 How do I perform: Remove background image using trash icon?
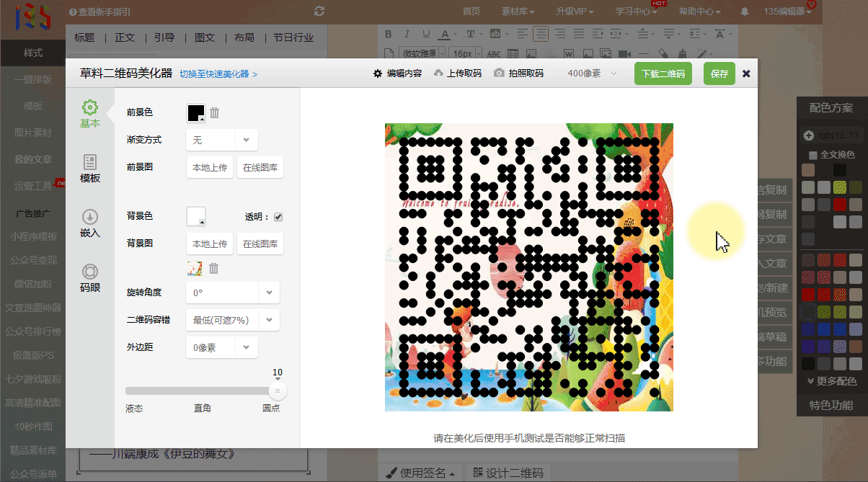(214, 268)
